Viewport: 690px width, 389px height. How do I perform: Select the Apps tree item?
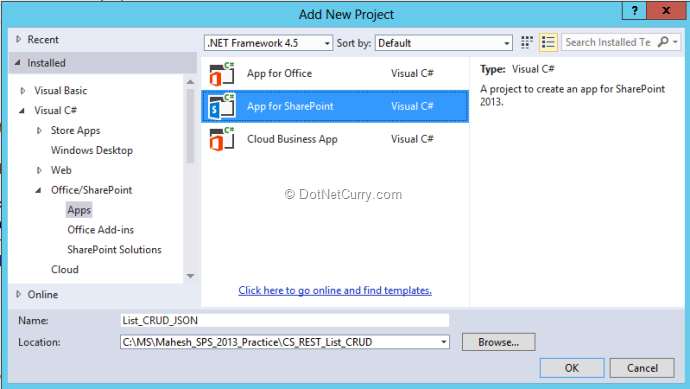[79, 210]
